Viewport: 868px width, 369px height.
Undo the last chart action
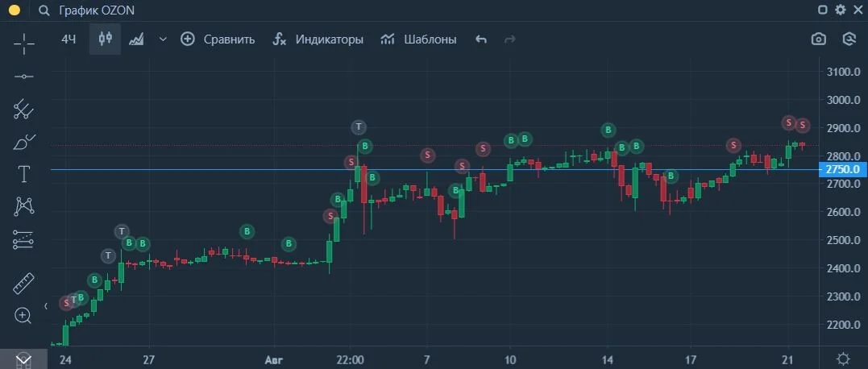click(481, 39)
